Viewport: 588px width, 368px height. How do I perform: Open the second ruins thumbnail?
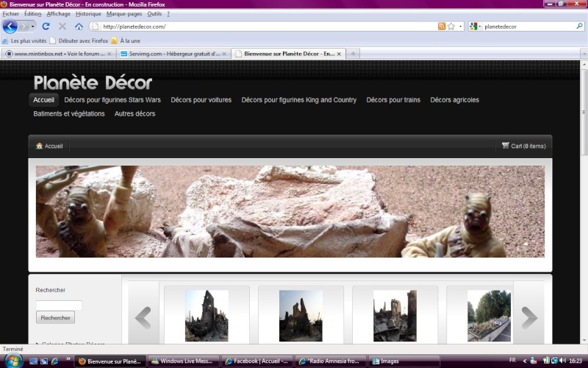pos(301,316)
